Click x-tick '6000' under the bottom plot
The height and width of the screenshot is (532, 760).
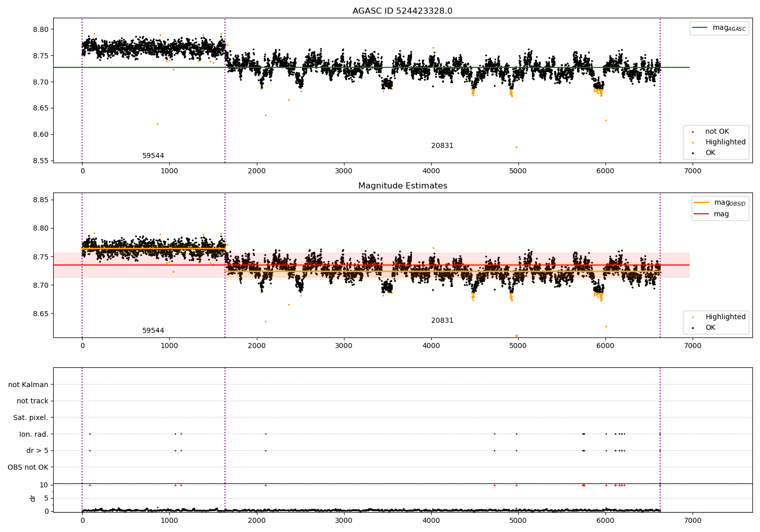(x=605, y=520)
